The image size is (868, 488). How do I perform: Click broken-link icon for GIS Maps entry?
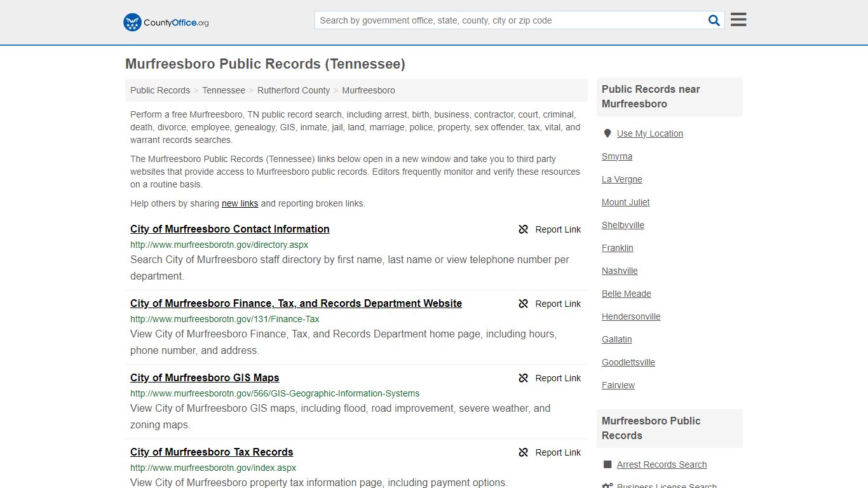[524, 378]
